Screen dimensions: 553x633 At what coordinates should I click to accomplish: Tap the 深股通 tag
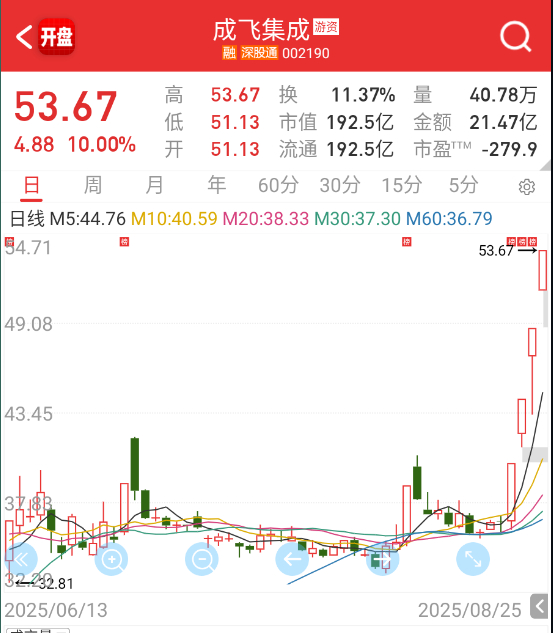tap(259, 53)
